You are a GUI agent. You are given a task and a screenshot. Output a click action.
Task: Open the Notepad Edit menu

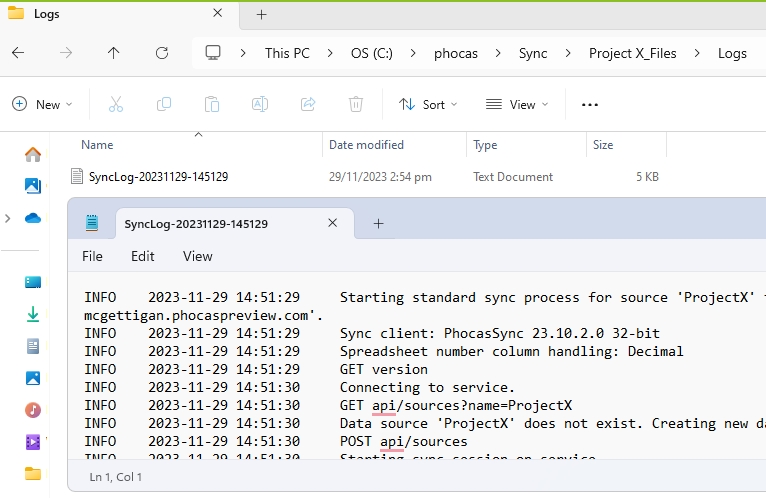pyautogui.click(x=142, y=256)
